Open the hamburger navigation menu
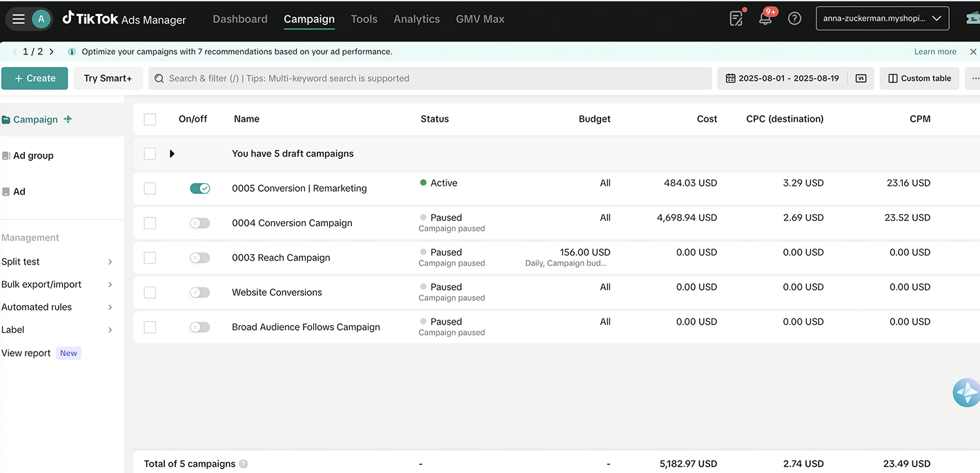980x473 pixels. [19, 19]
